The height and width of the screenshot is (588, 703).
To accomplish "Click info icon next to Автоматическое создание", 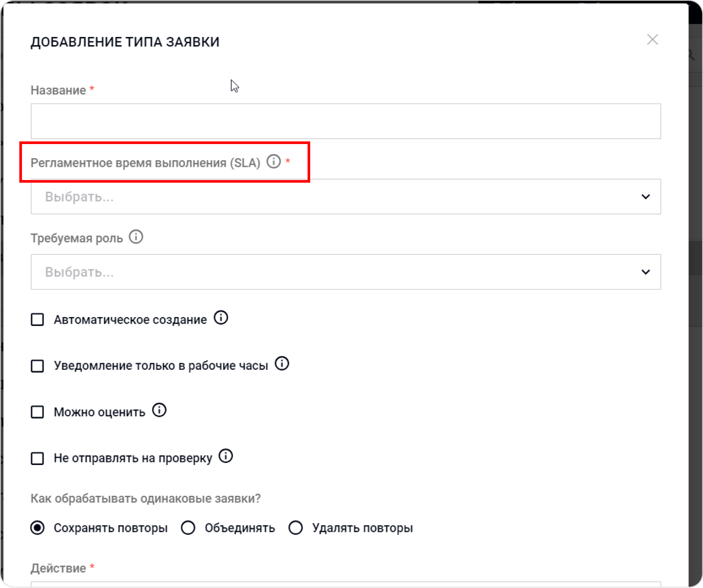I will click(x=221, y=318).
